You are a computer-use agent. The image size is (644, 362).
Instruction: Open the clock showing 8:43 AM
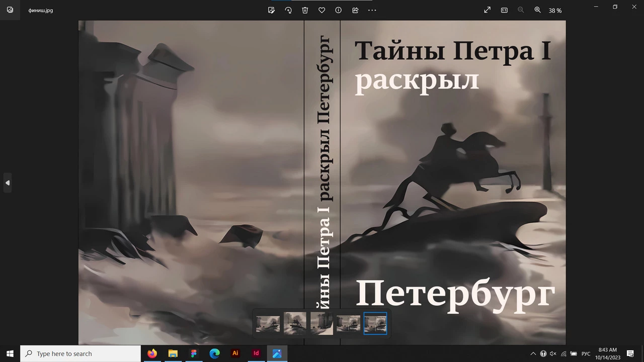(x=607, y=353)
